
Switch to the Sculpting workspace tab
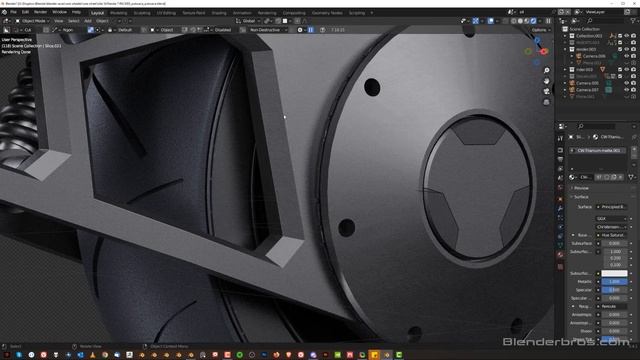pyautogui.click(x=142, y=13)
